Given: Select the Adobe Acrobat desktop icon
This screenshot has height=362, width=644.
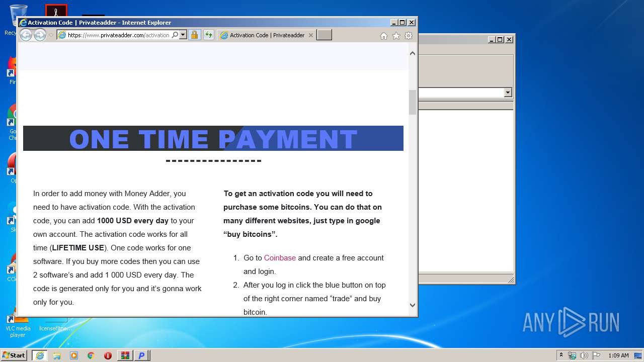Looking at the screenshot, I should pyautogui.click(x=56, y=10).
